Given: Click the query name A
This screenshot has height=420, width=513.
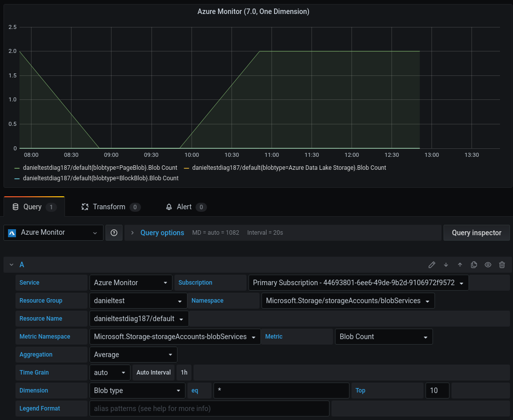Looking at the screenshot, I should point(21,265).
